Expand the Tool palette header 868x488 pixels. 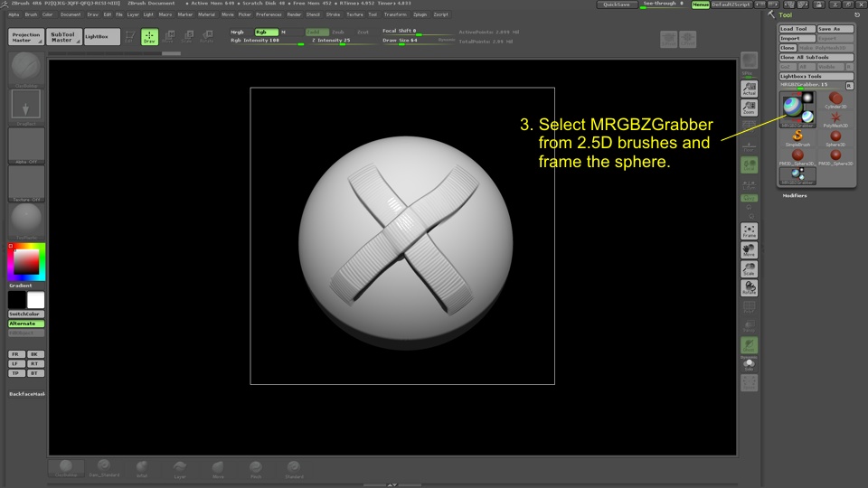[x=786, y=15]
